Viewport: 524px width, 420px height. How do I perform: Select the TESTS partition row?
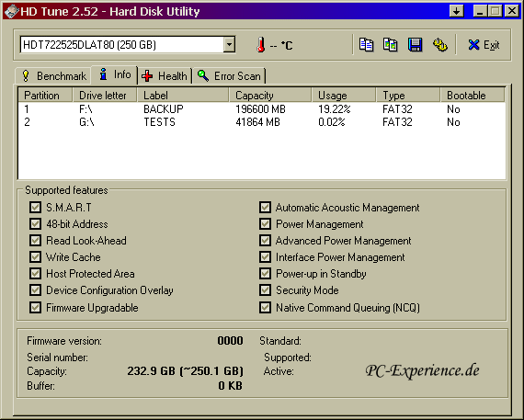(262, 122)
